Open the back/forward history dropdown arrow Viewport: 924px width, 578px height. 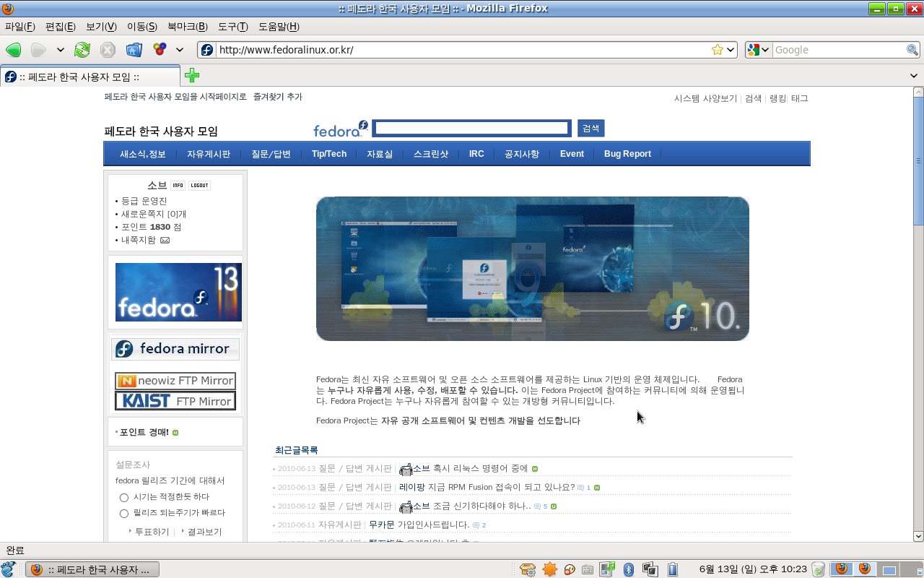click(61, 50)
